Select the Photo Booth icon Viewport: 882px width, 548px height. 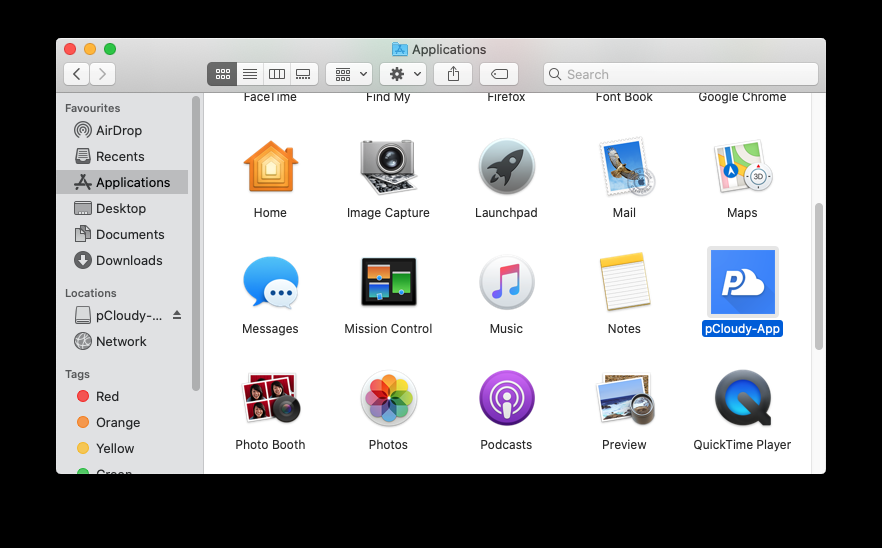271,398
